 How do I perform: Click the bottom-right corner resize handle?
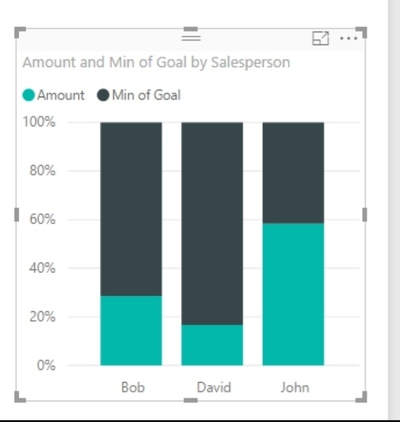coord(361,397)
